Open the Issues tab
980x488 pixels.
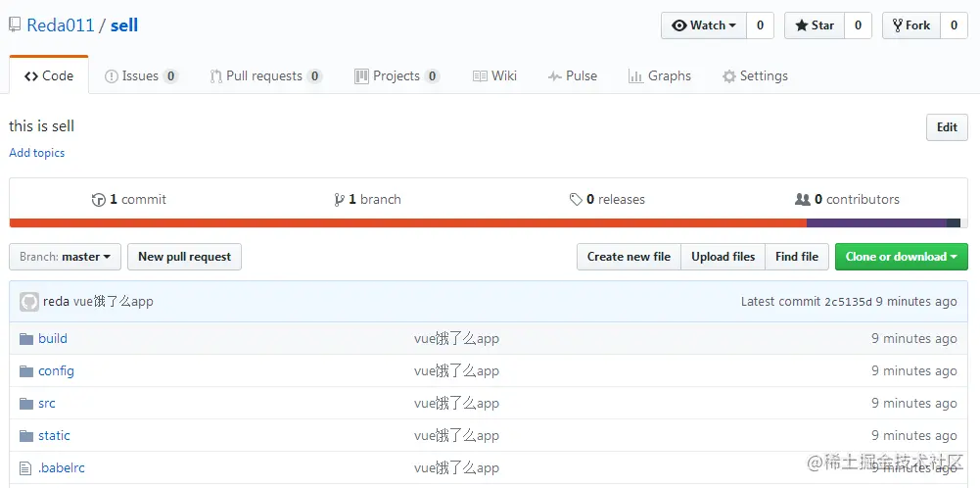pyautogui.click(x=141, y=76)
